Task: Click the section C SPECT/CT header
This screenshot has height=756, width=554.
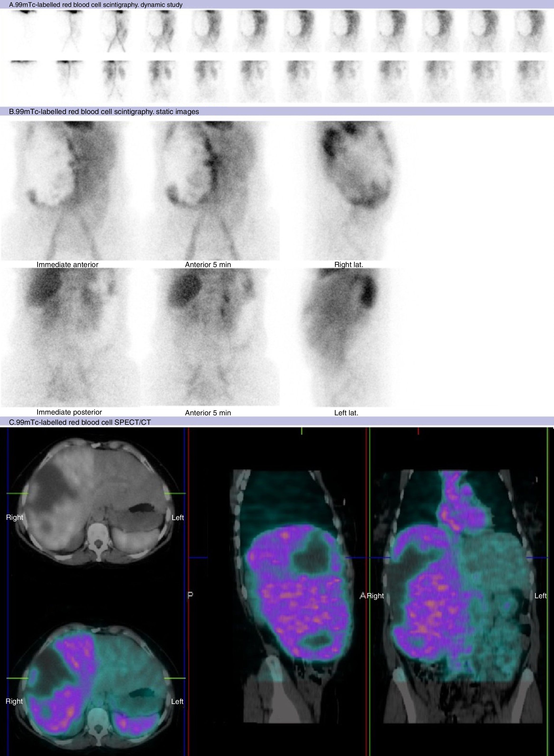Action: coord(80,422)
